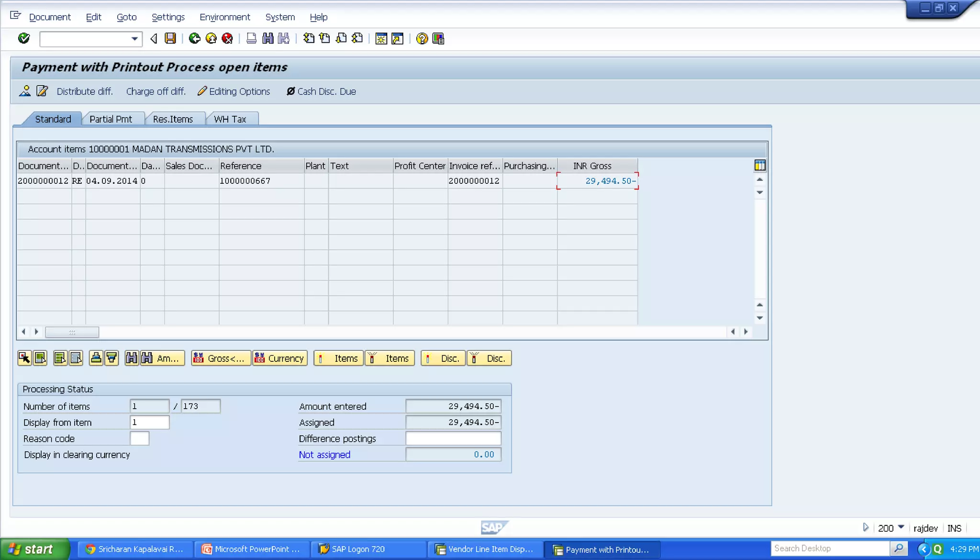Expand the status bar triangle arrow
The width and height of the screenshot is (980, 560).
point(866,527)
